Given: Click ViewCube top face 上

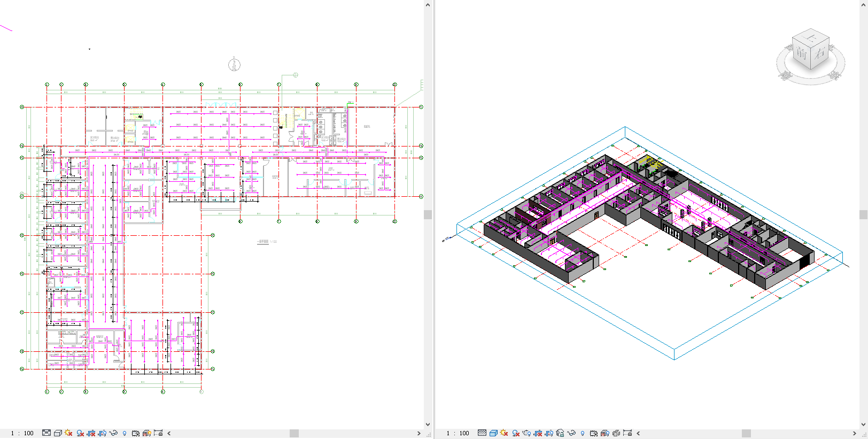Looking at the screenshot, I should tap(811, 38).
